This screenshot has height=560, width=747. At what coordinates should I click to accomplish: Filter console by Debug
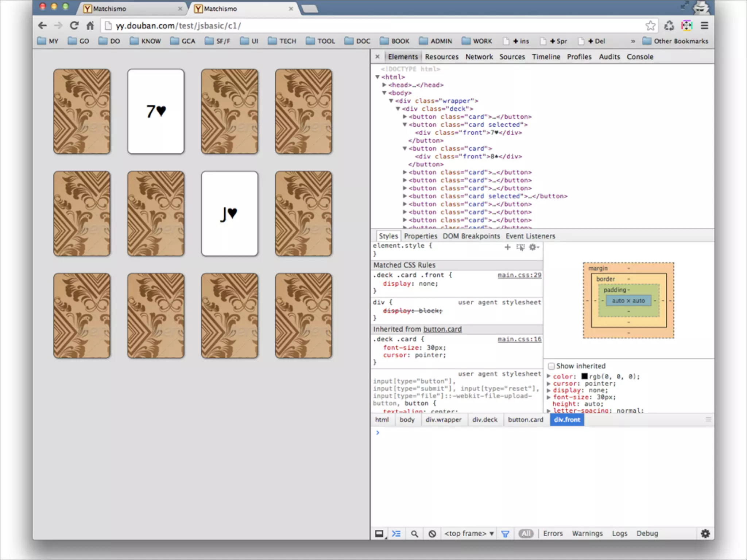click(x=647, y=534)
